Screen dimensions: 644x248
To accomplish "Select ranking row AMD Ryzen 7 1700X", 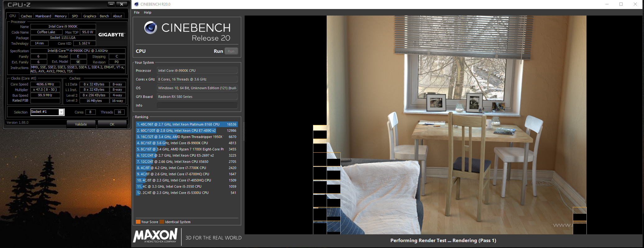I will pos(187,149).
